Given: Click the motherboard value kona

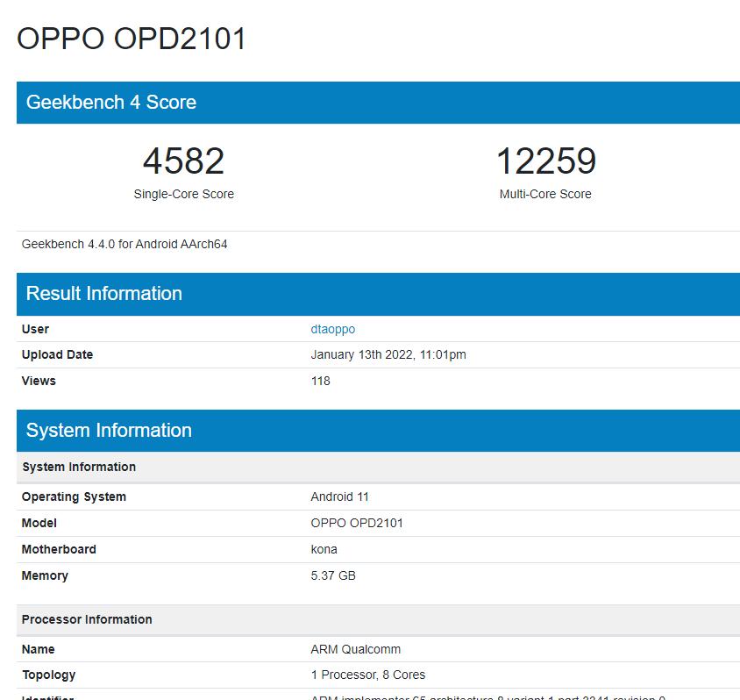Looking at the screenshot, I should pyautogui.click(x=324, y=549).
